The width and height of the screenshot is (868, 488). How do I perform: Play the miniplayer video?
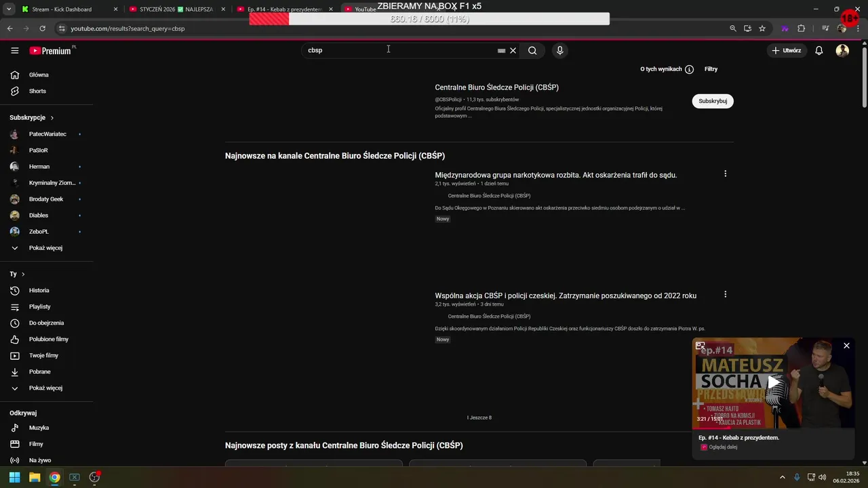tap(773, 382)
